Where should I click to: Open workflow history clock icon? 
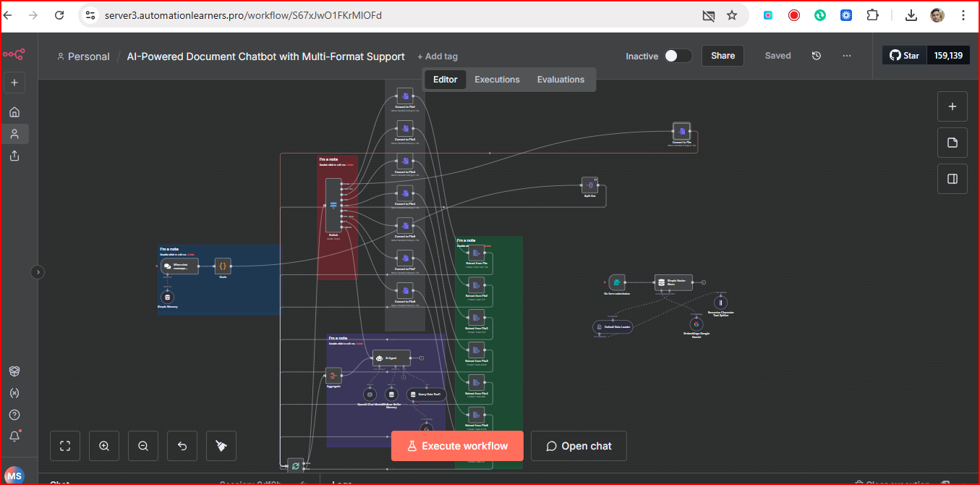point(817,56)
